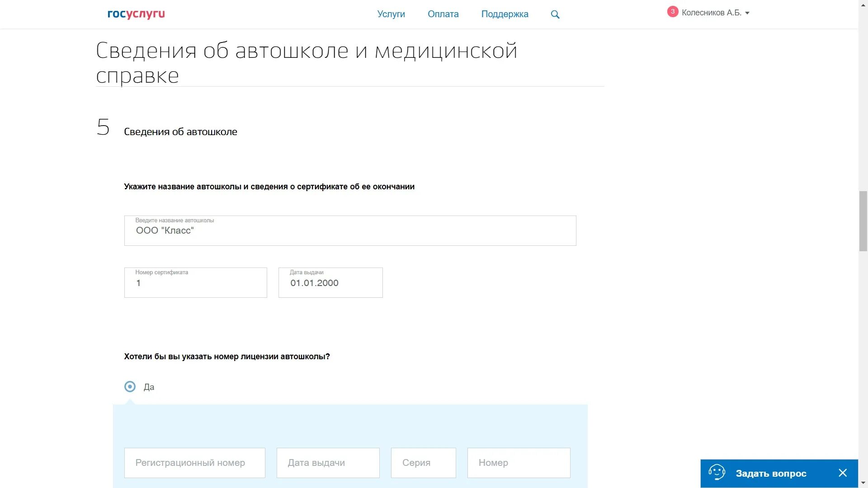Click the license Серия field
The image size is (868, 488).
(423, 463)
